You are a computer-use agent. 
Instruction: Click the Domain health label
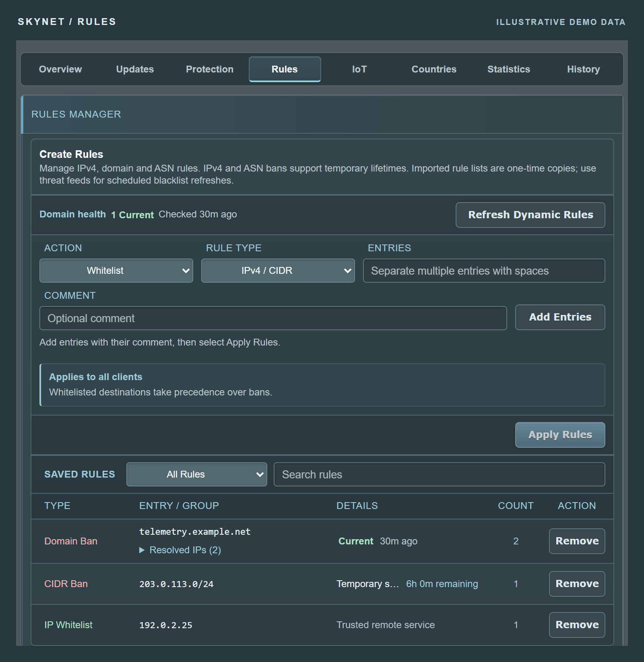tap(72, 214)
